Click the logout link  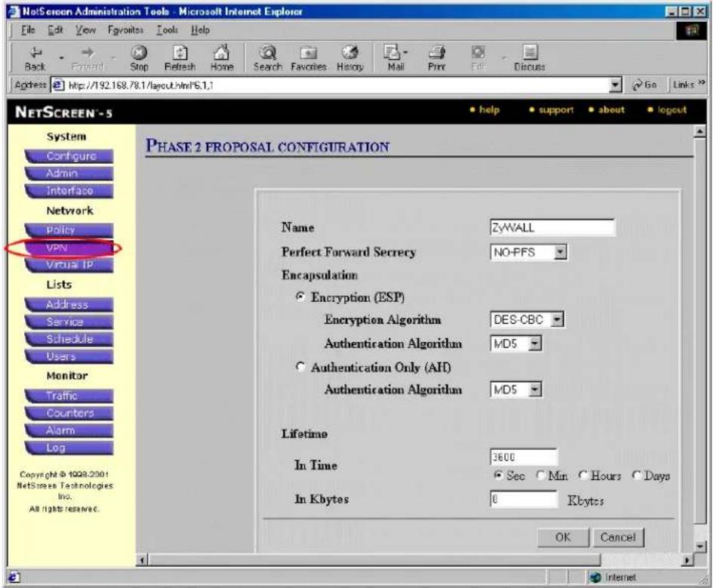672,109
